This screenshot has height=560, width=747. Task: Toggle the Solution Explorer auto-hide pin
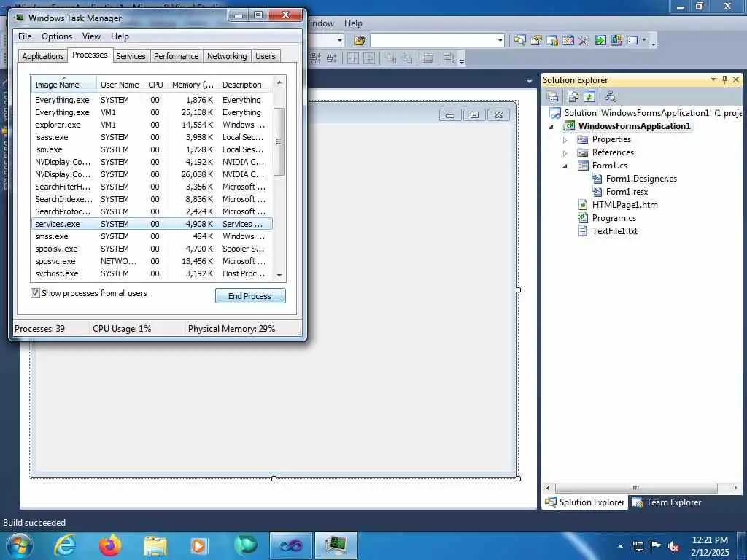[x=724, y=79]
